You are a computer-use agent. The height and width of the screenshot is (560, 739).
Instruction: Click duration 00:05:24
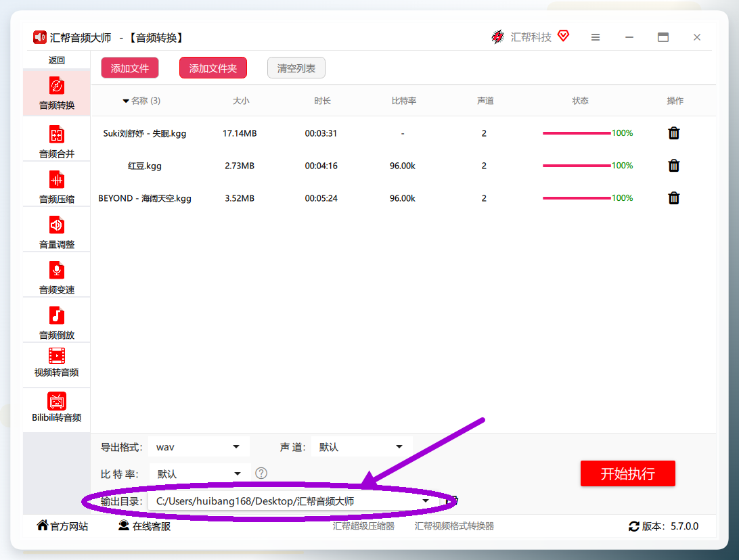321,198
